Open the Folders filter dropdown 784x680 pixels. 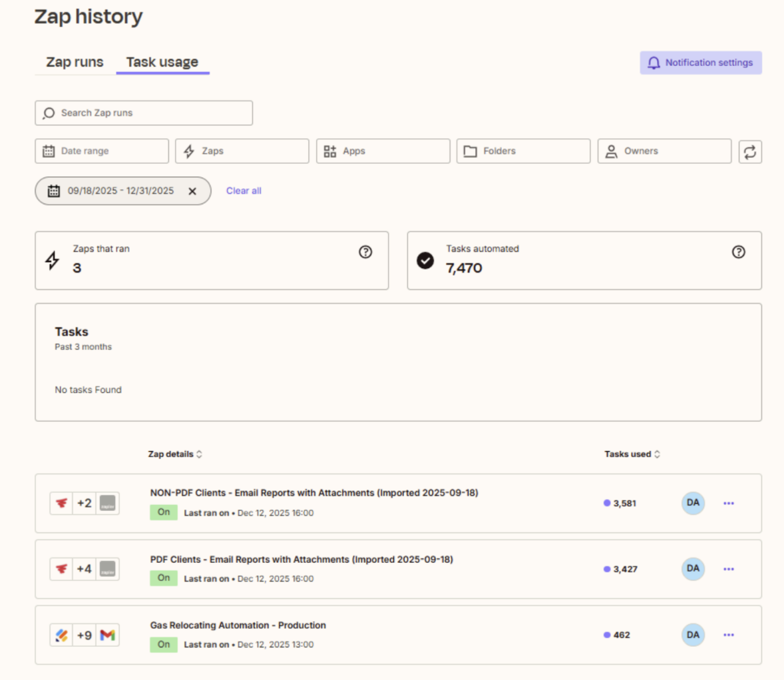524,151
